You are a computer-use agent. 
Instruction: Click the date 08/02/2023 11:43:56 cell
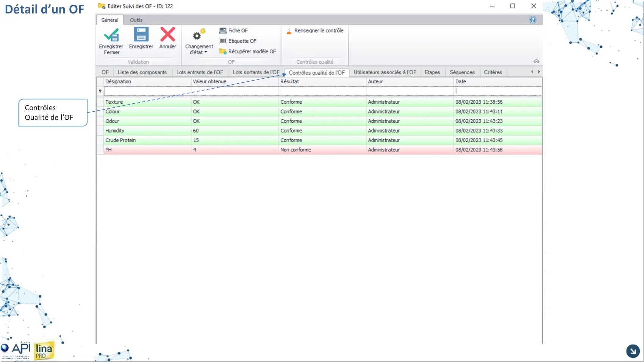click(497, 150)
